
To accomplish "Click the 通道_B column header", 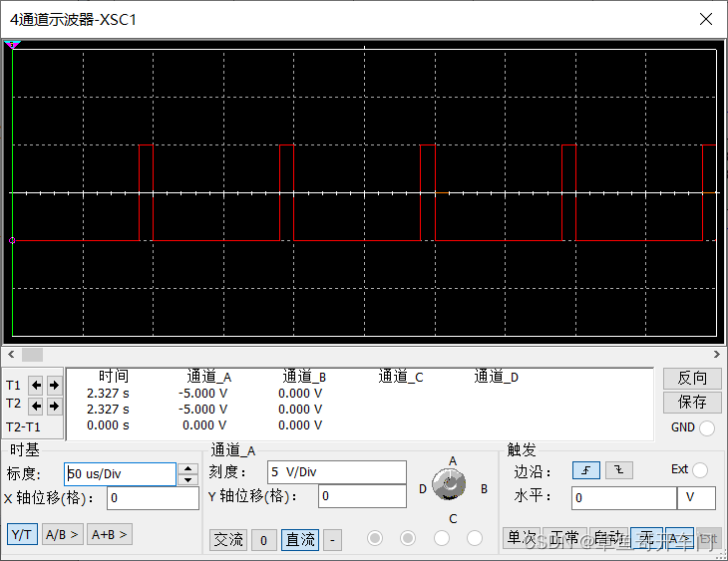I will (x=304, y=377).
